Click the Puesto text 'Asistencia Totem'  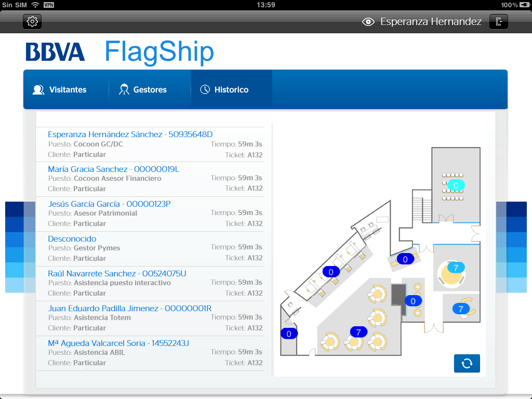(x=102, y=317)
